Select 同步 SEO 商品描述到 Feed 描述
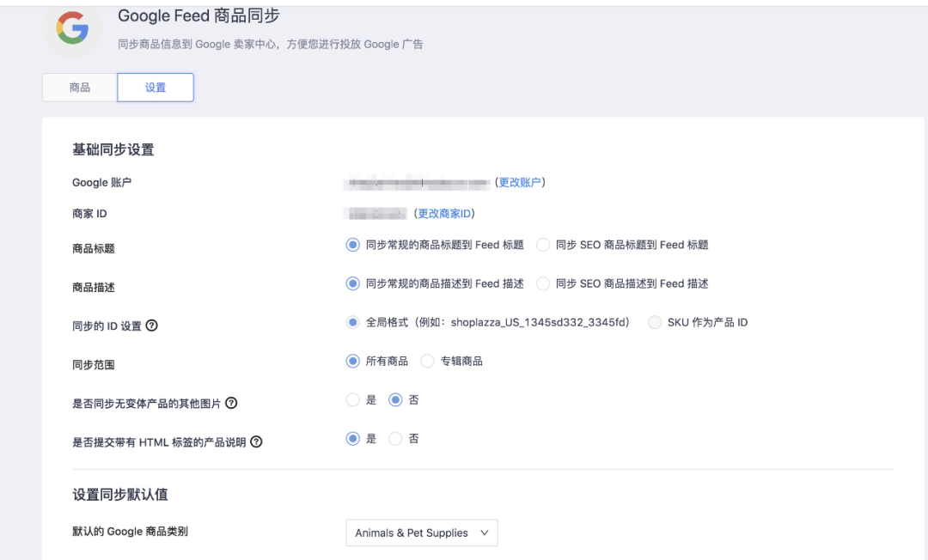The height and width of the screenshot is (560, 928). coord(543,283)
